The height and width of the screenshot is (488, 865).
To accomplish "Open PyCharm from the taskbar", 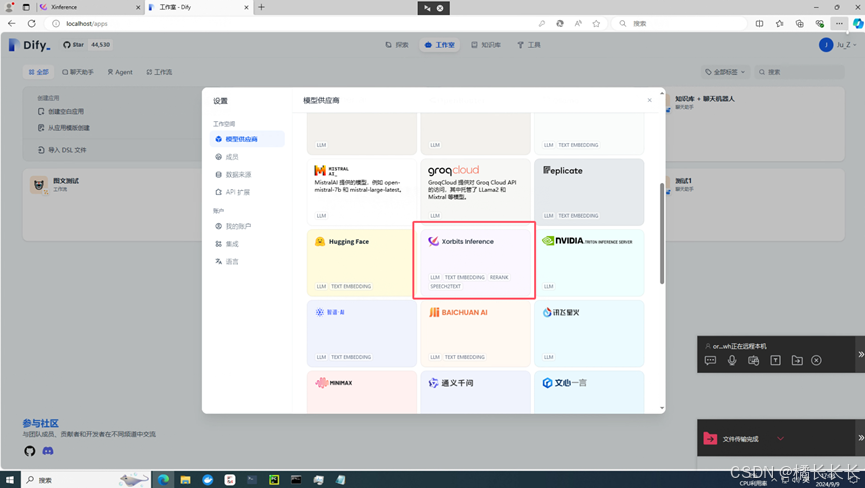I will tap(274, 480).
